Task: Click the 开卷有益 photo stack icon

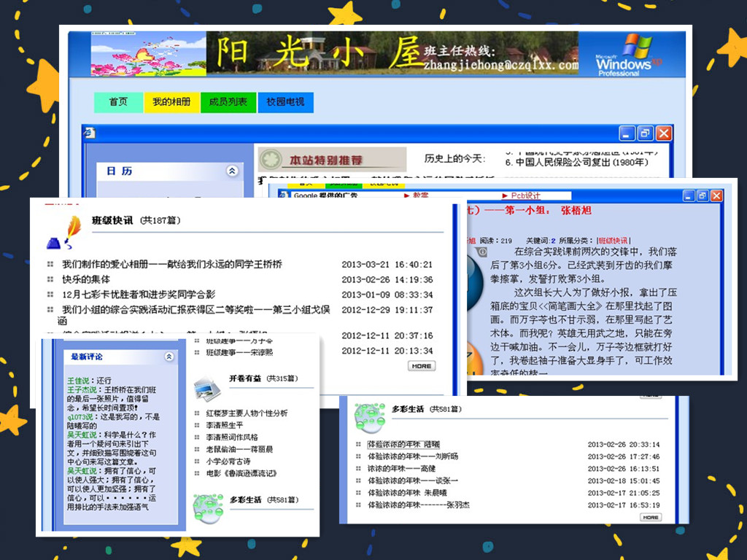Action: [x=208, y=388]
